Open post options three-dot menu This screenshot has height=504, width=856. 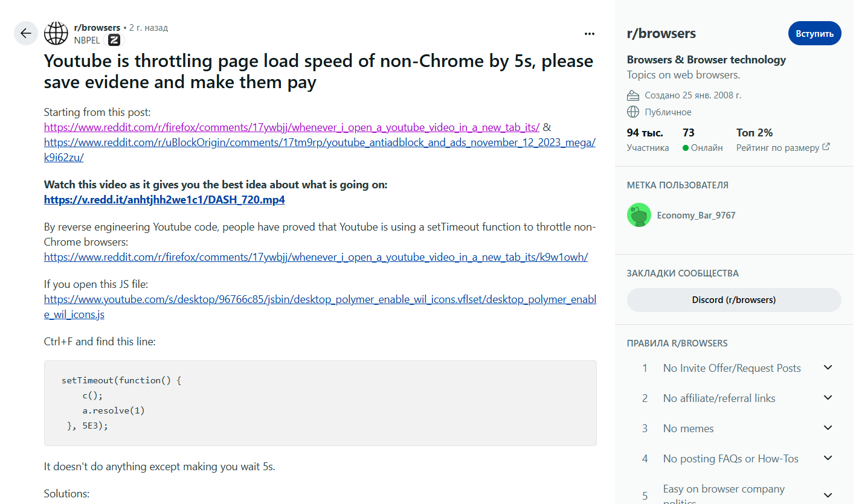(590, 34)
